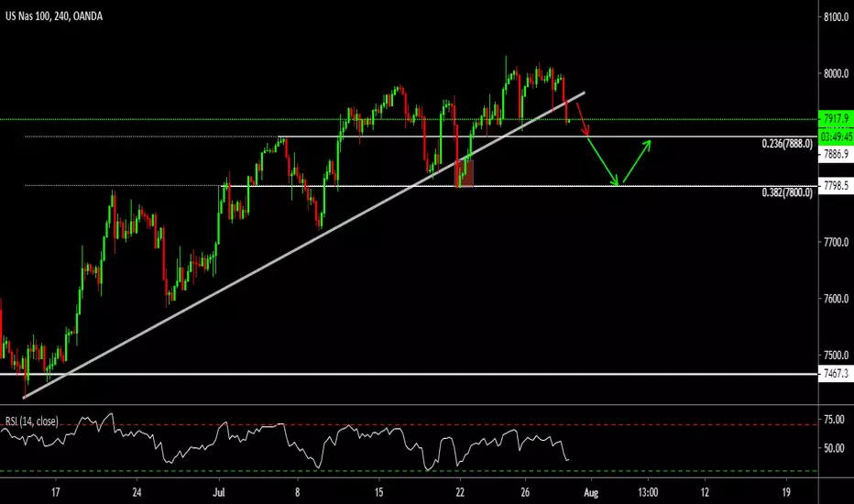The width and height of the screenshot is (854, 504).
Task: Click the 7798.5 price axis label
Action: 836,186
